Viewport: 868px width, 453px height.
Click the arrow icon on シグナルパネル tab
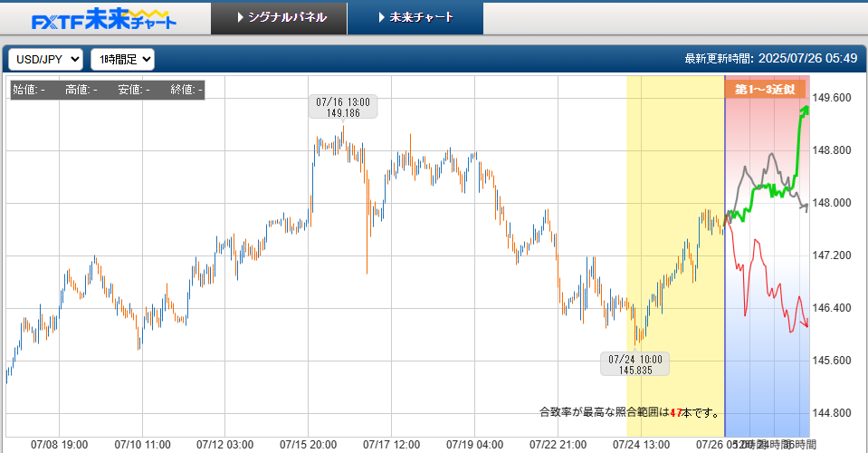pyautogui.click(x=240, y=18)
